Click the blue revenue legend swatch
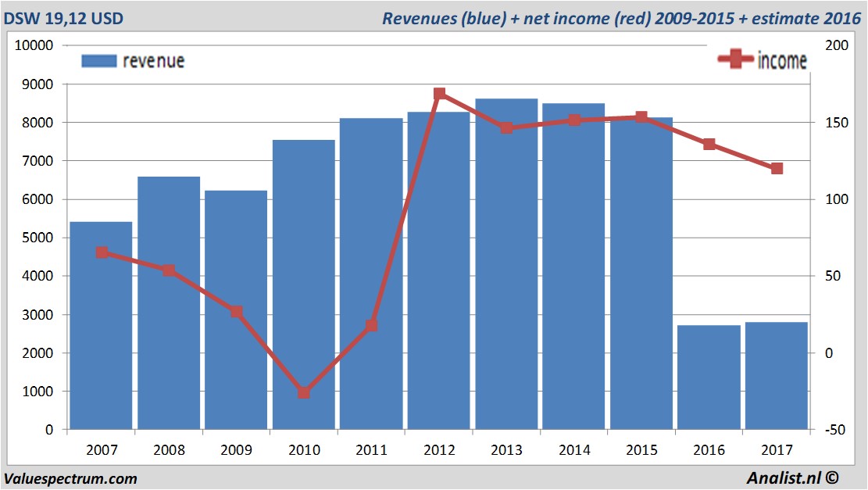This screenshot has width=868, height=490. point(99,61)
